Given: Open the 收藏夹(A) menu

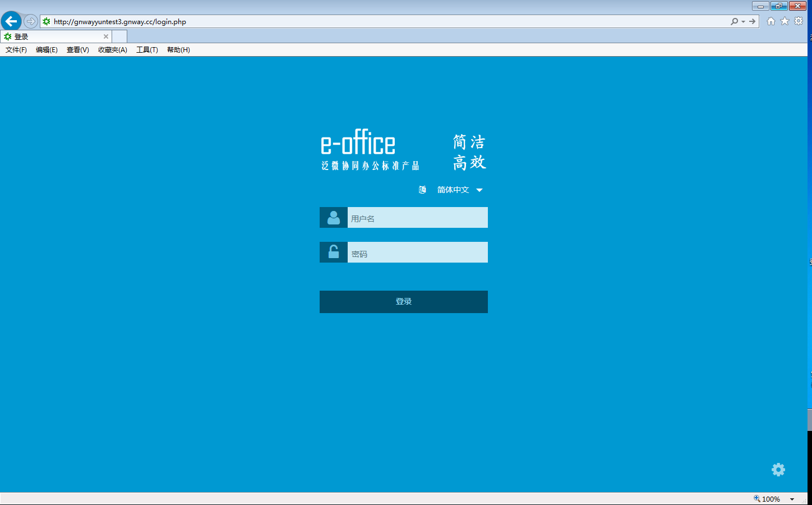Looking at the screenshot, I should point(113,50).
